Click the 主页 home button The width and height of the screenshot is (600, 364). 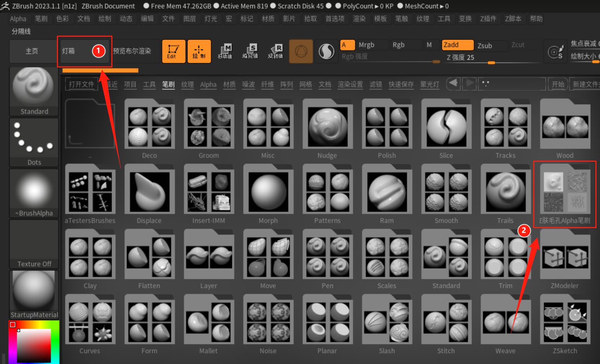tap(32, 51)
